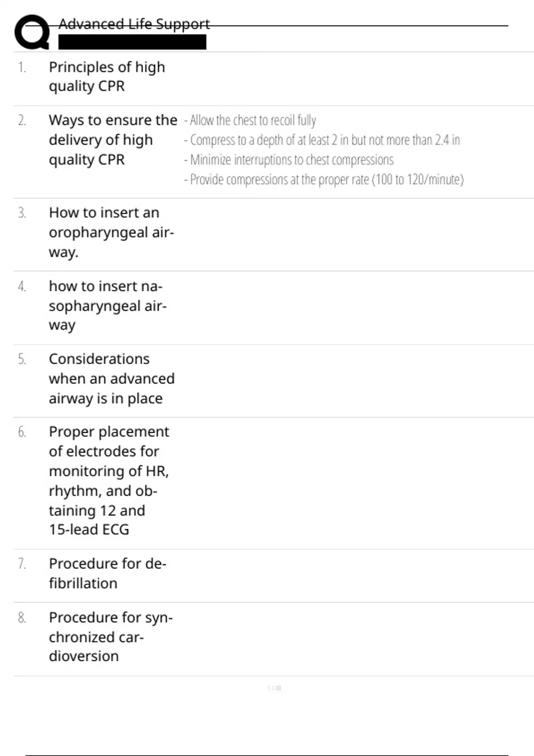Image resolution: width=534 pixels, height=756 pixels.
Task: Select term 3 oropharyngeal airway insertion
Action: [x=111, y=232]
